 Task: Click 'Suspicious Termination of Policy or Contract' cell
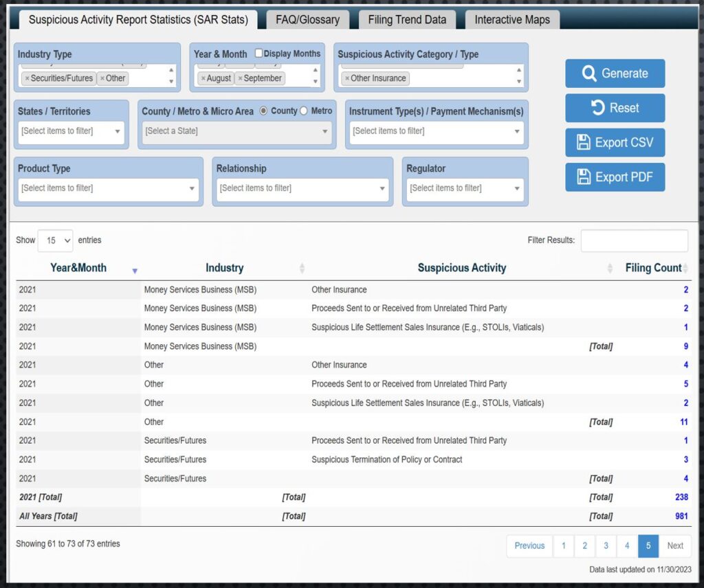[x=386, y=460]
